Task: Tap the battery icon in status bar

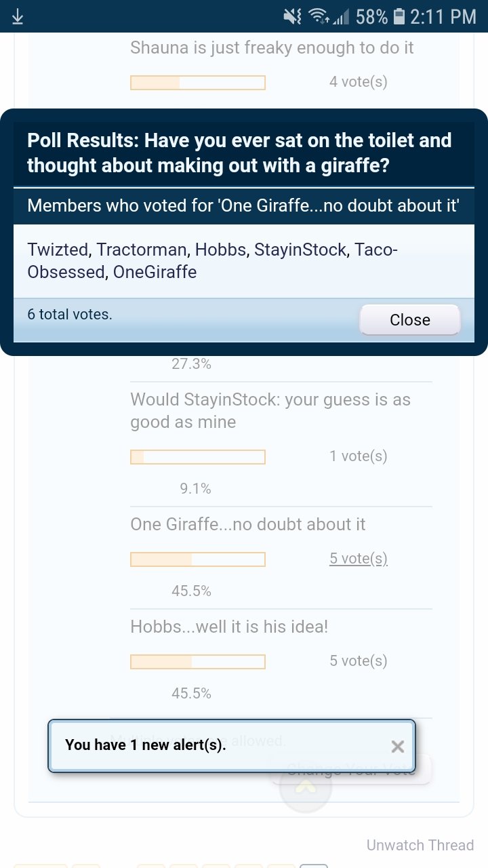Action: [x=399, y=17]
